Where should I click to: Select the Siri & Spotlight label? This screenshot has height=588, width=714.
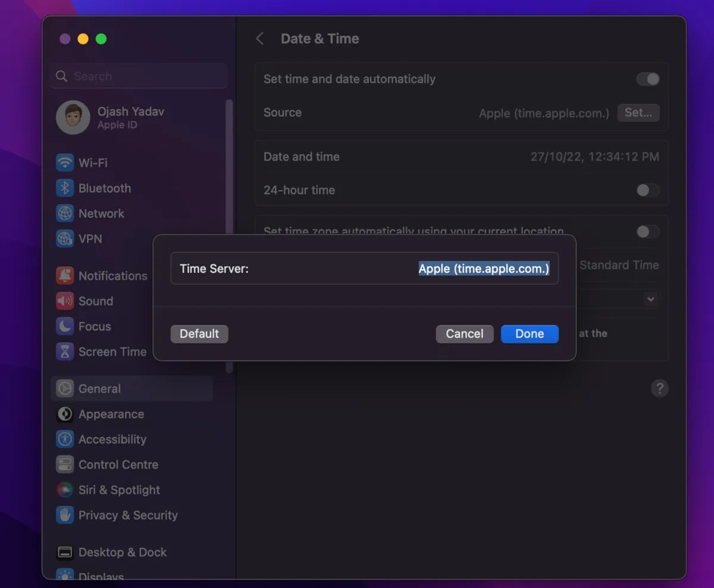tap(119, 490)
